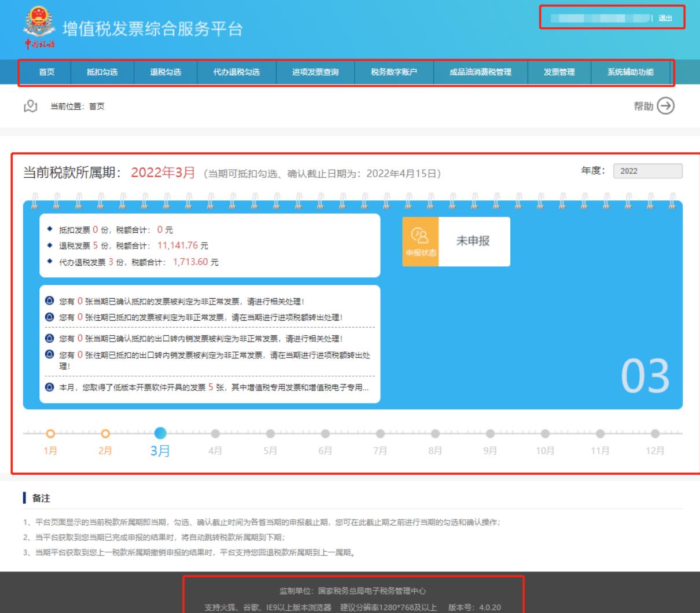
Task: Go to the 首页 tab
Action: pyautogui.click(x=47, y=72)
